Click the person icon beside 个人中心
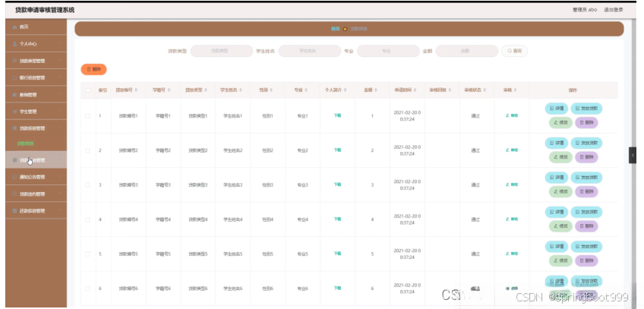Viewport: 644px width, 309px height. click(x=14, y=44)
